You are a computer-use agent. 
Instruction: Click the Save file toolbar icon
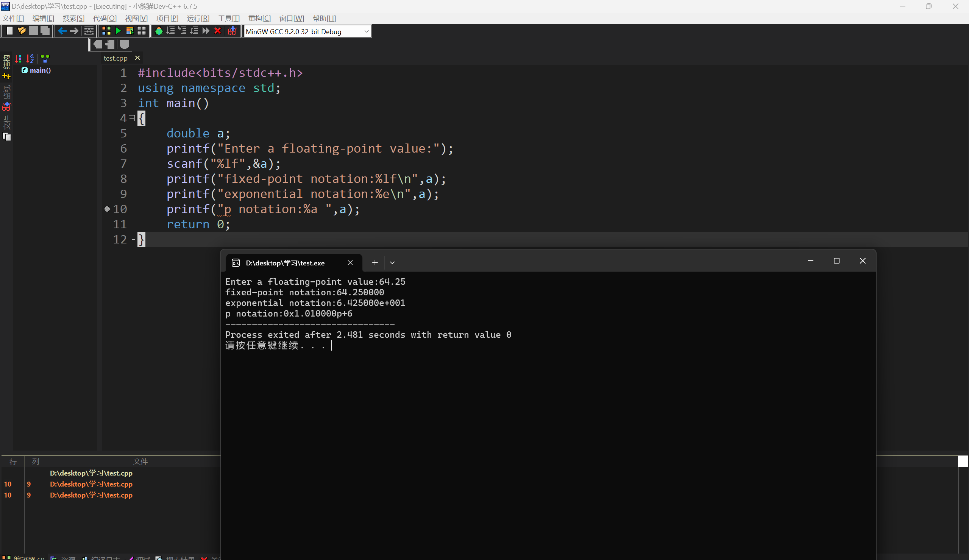coord(33,31)
